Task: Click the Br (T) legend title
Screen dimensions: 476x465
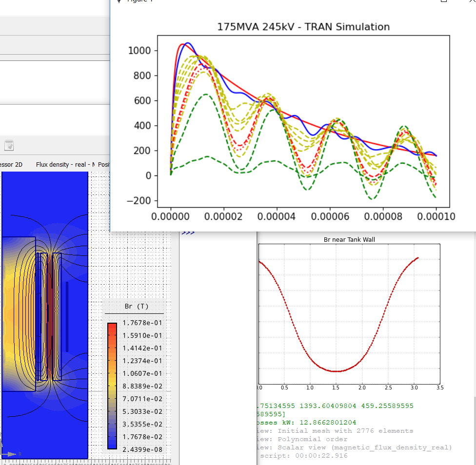Action: coord(136,307)
